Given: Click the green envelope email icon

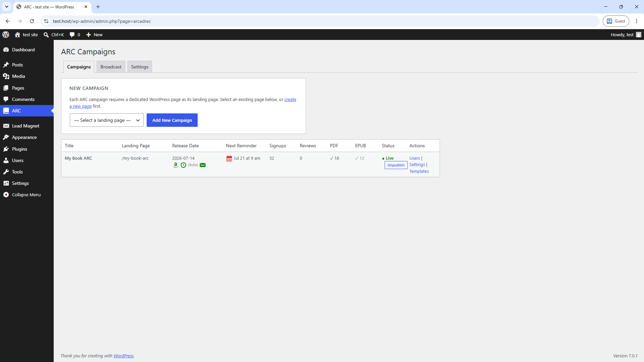Looking at the screenshot, I should tap(203, 165).
